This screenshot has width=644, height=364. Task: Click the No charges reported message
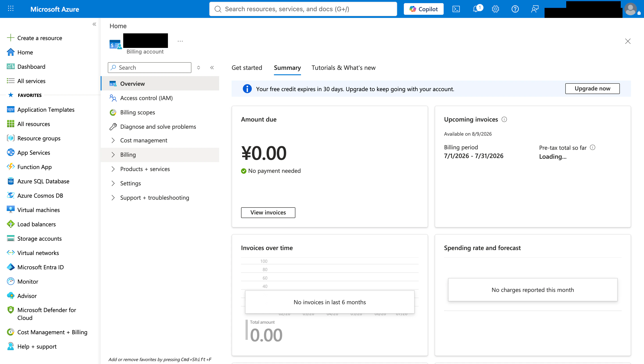532,290
